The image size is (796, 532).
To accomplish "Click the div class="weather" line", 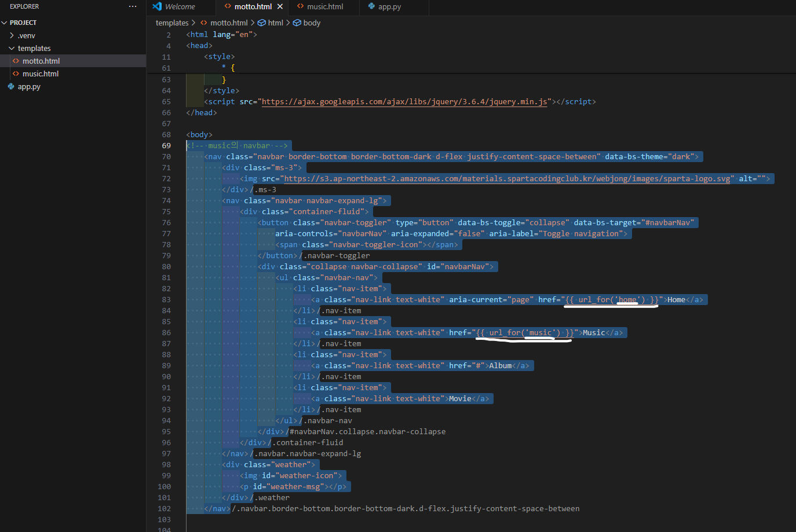I will 269,465.
